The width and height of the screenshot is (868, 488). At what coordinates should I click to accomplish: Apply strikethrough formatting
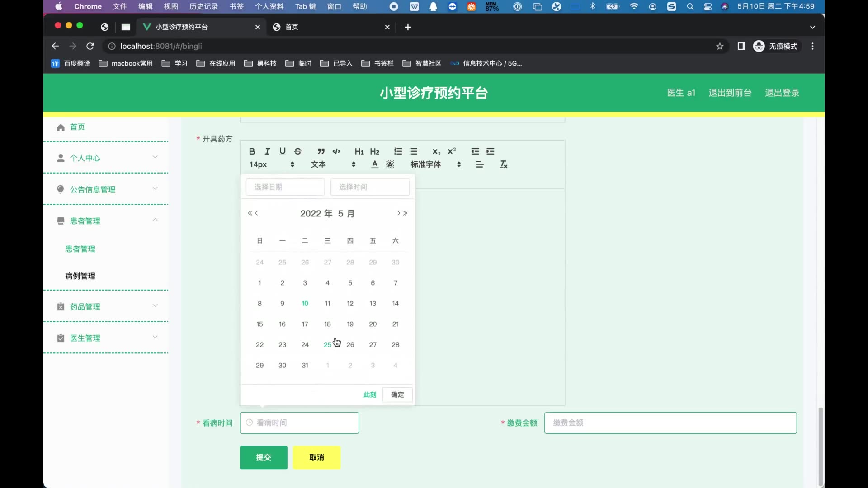[x=297, y=151]
